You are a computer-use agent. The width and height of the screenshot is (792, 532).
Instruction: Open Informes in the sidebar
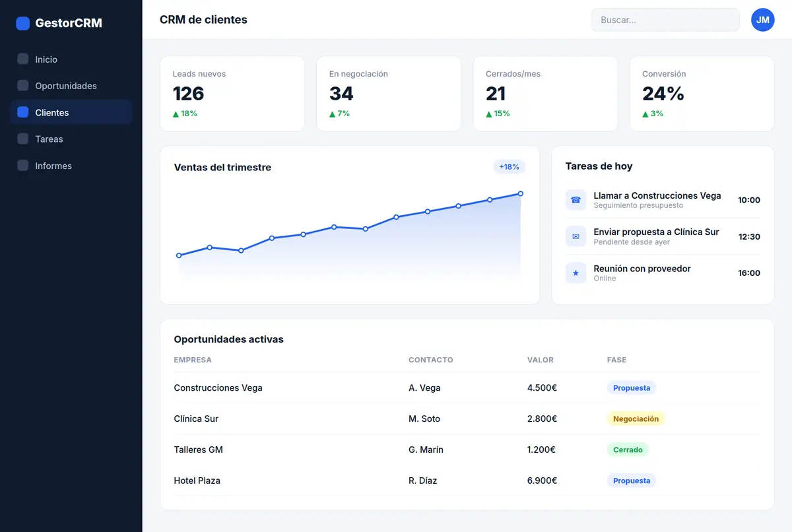pos(71,166)
